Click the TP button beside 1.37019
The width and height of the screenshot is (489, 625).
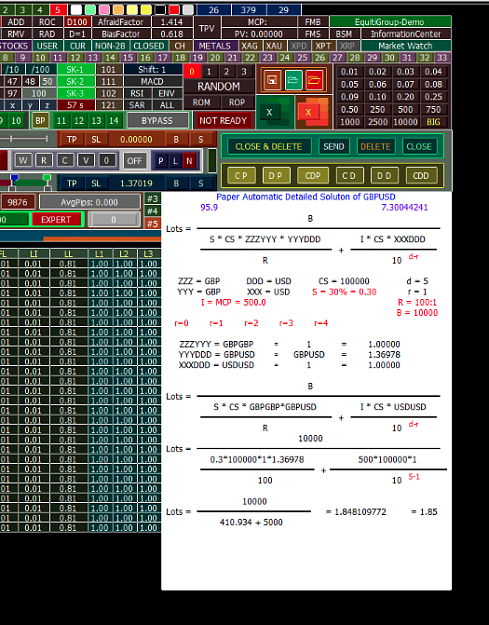[x=72, y=183]
